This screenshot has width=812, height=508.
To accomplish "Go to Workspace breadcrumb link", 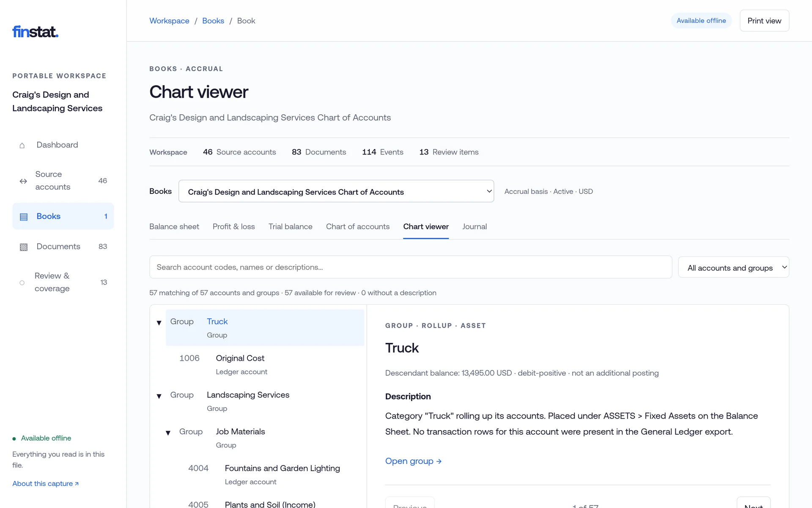I will coord(169,21).
